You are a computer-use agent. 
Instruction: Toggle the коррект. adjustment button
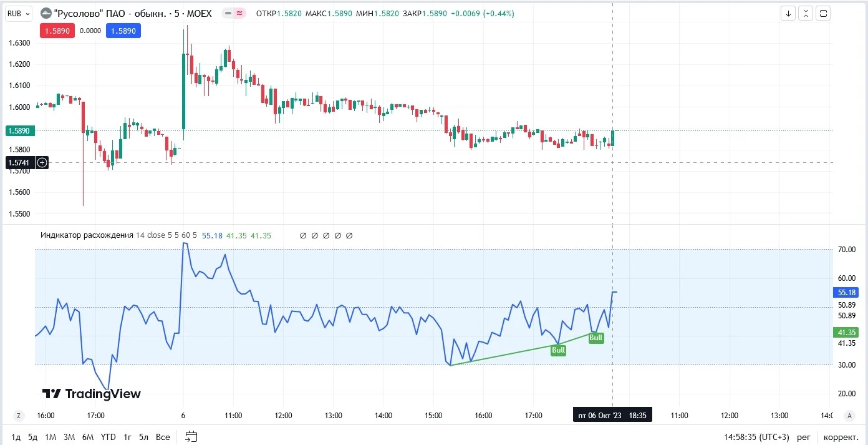pos(841,437)
